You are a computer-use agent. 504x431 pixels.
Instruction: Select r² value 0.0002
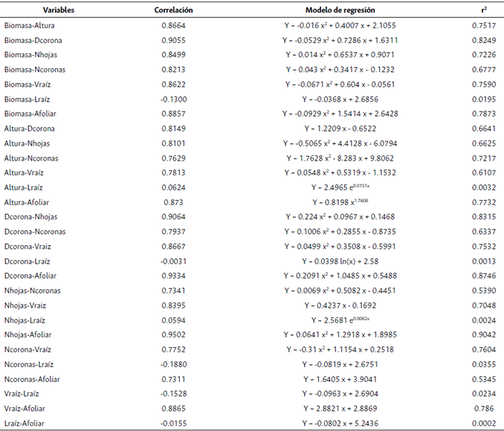484,423
